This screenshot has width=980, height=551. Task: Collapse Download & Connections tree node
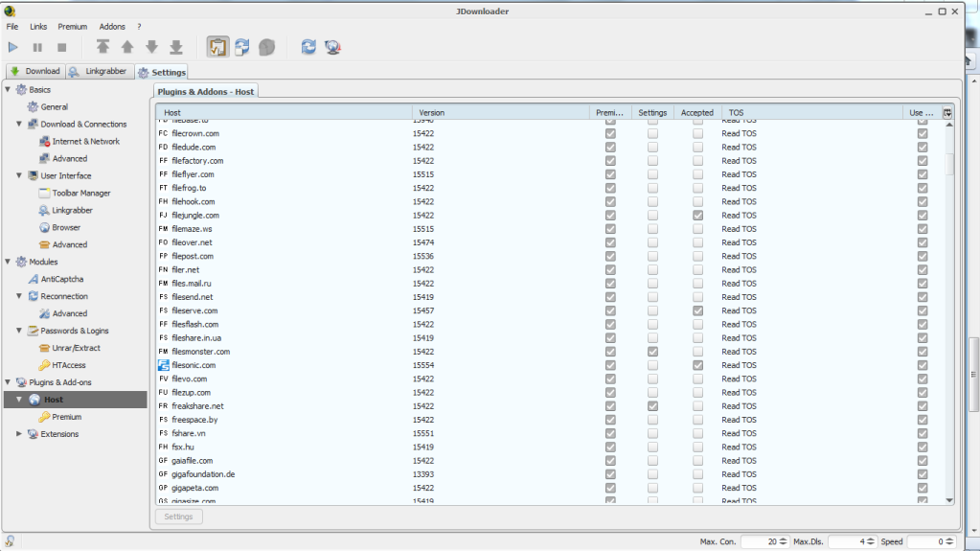click(19, 124)
